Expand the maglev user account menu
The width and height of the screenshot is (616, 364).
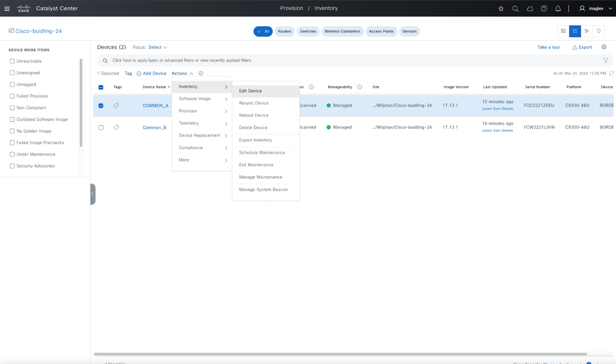(595, 9)
